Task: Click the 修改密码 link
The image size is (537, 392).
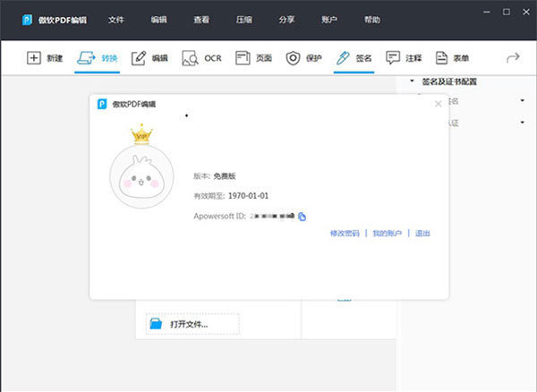Action: click(x=345, y=234)
